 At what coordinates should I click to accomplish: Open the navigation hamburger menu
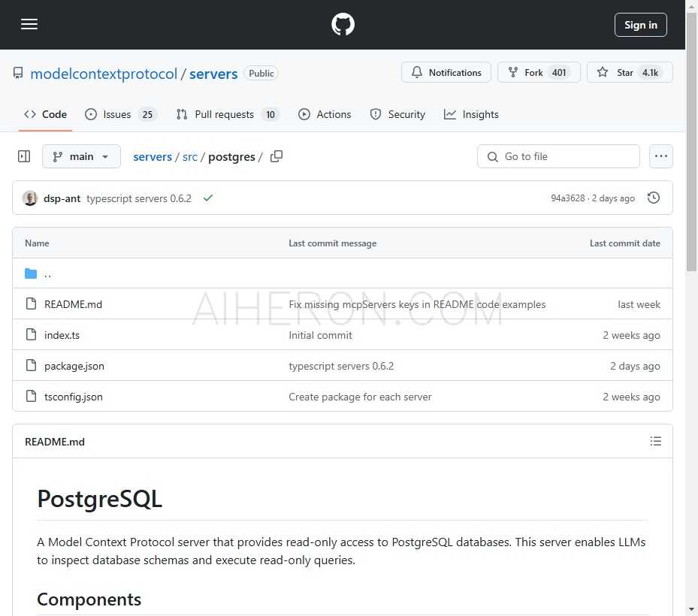[x=29, y=24]
